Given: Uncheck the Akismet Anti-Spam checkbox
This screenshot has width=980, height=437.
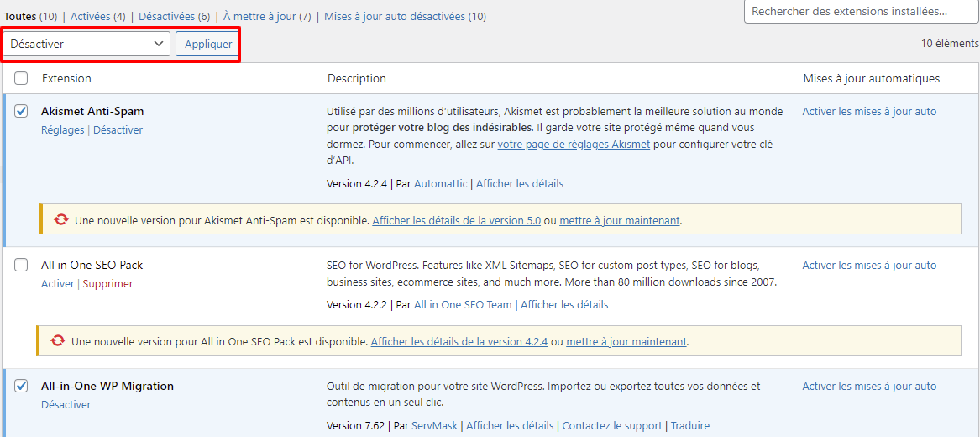Looking at the screenshot, I should [21, 111].
